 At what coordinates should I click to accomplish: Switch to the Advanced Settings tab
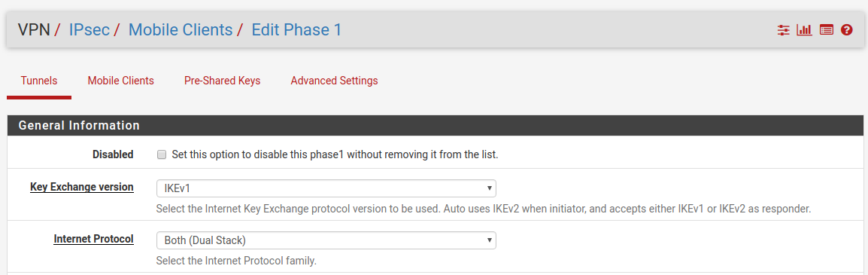[335, 81]
